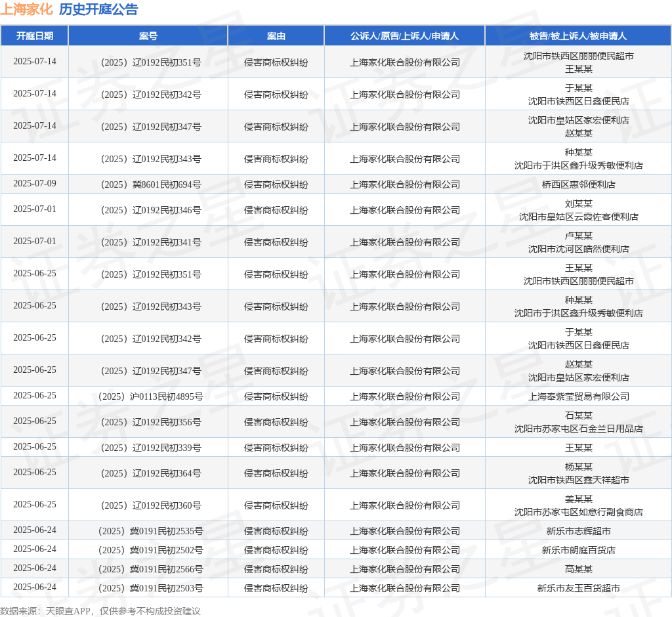Click defendant 桥西区惠邻便利店
The image size is (672, 617).
pos(579,184)
